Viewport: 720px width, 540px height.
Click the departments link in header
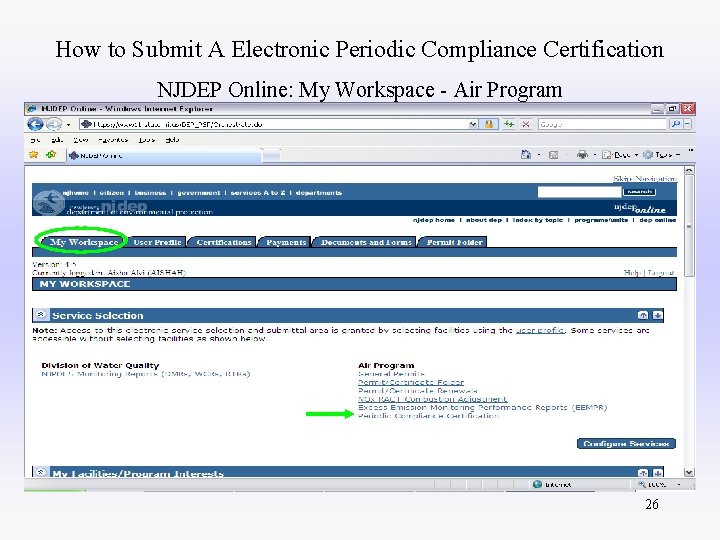coord(319,193)
